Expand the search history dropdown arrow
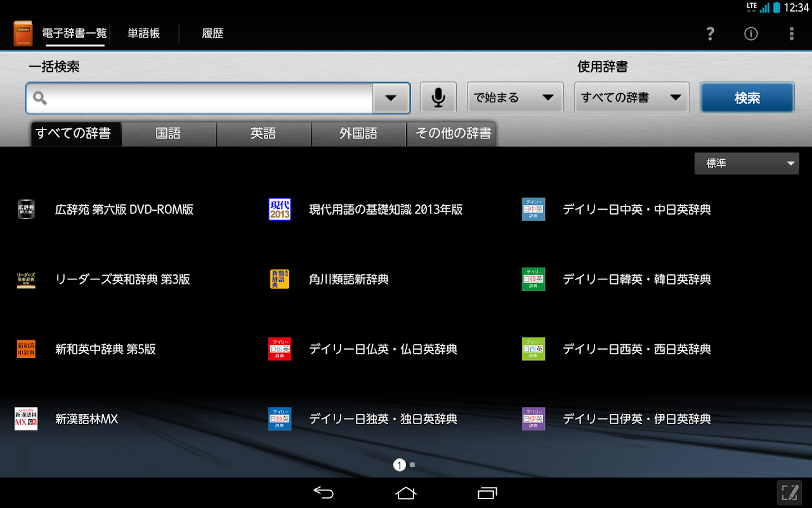This screenshot has width=812, height=508. point(391,98)
